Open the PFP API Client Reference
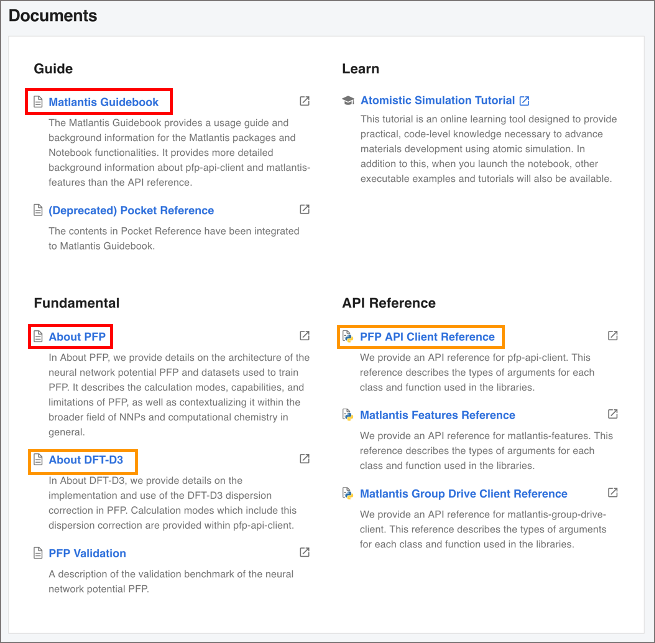The width and height of the screenshot is (655, 643). [x=427, y=337]
